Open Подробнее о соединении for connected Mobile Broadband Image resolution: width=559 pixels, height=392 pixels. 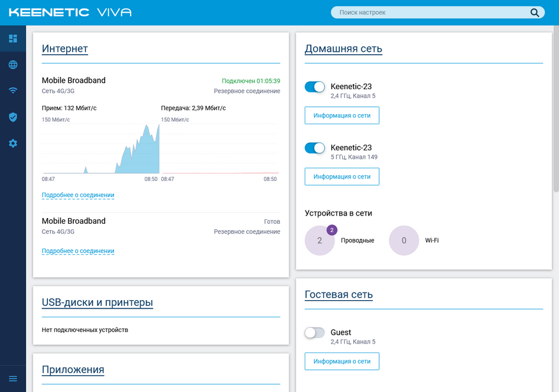pyautogui.click(x=78, y=195)
